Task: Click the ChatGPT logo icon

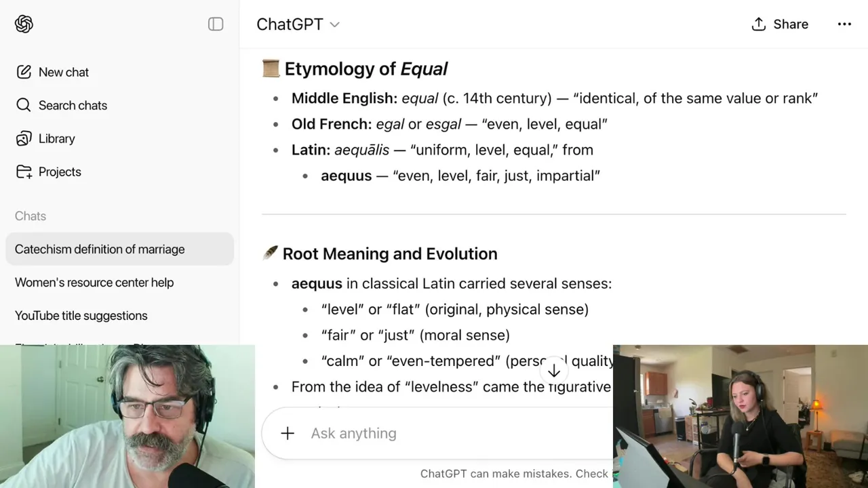Action: [24, 24]
